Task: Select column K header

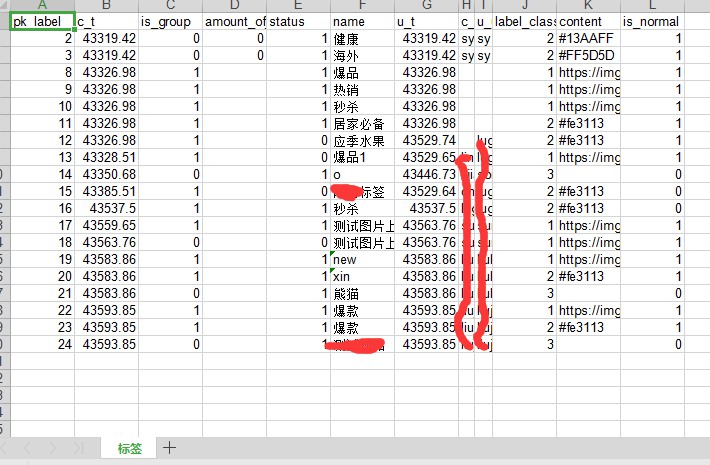Action: (588, 5)
